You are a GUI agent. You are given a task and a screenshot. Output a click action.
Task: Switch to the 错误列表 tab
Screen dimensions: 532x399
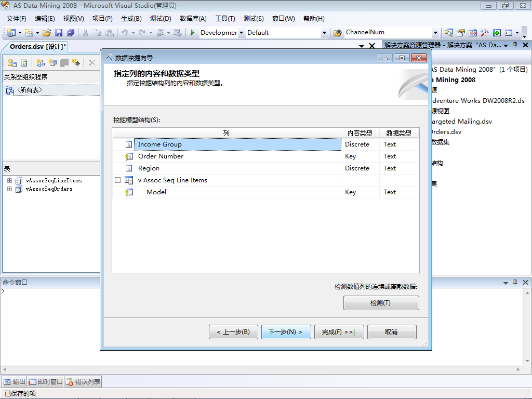(83, 382)
